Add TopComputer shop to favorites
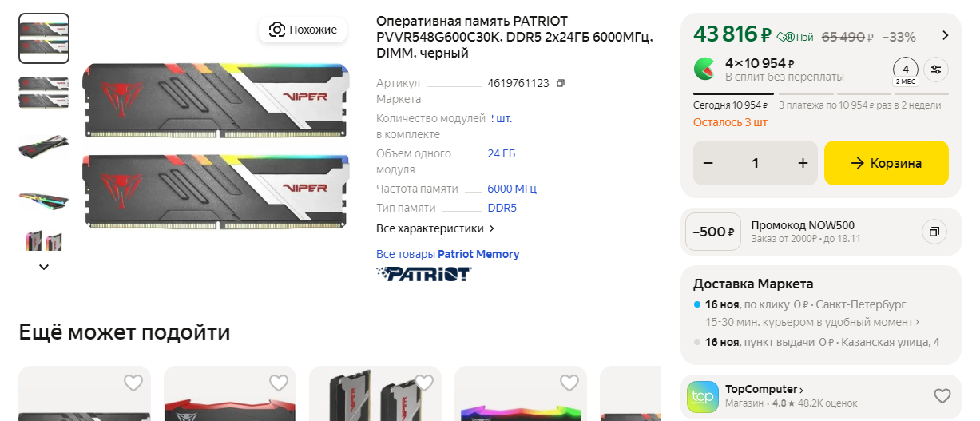This screenshot has width=980, height=421. click(942, 395)
